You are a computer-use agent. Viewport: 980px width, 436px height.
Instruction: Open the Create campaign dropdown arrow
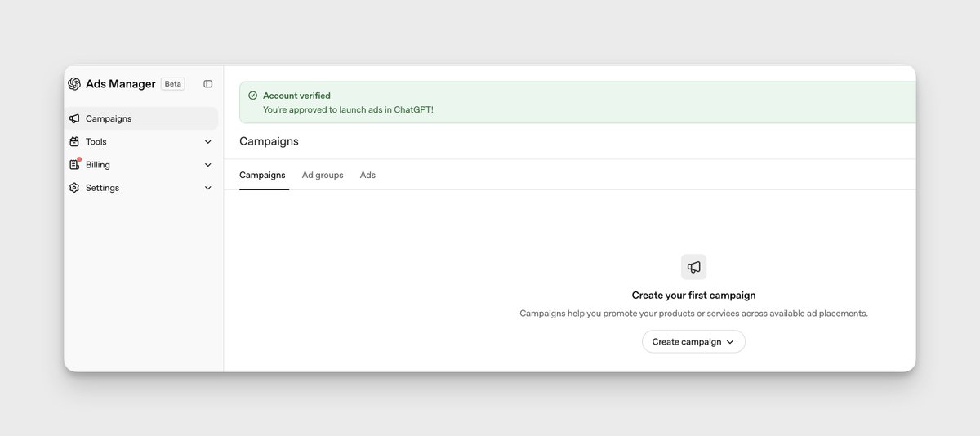(x=730, y=342)
